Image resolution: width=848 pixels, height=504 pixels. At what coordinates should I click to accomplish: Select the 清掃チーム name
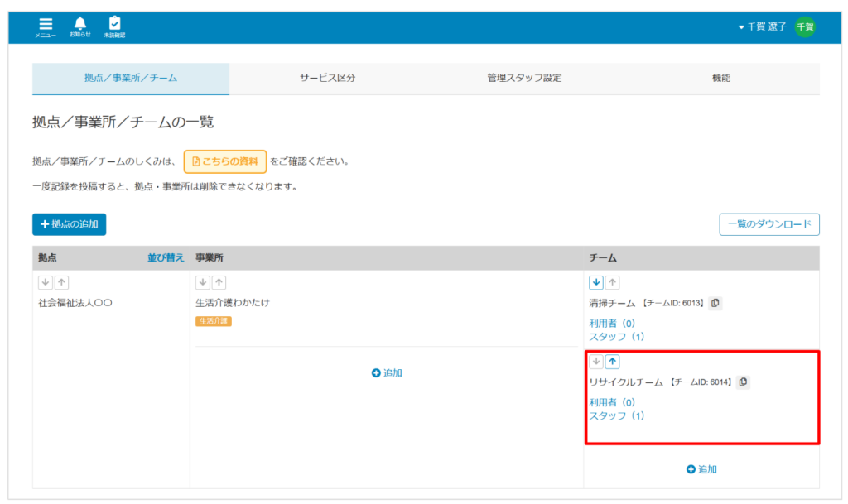click(x=612, y=304)
